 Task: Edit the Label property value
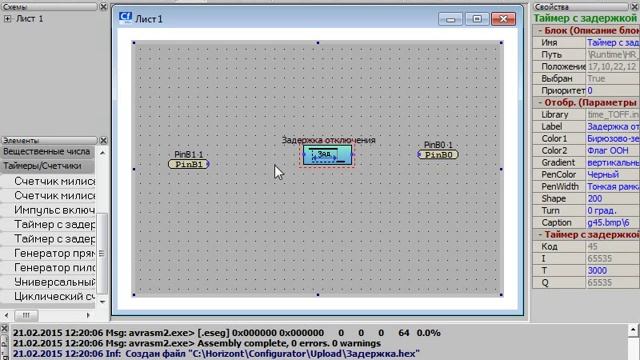pos(613,127)
